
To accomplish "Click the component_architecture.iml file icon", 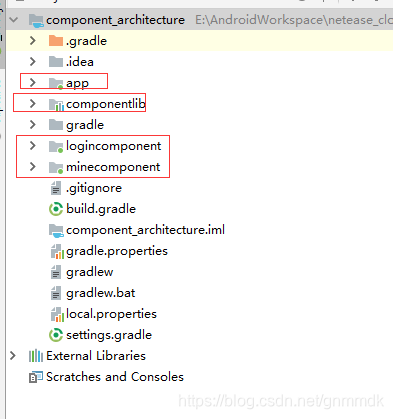I will (x=56, y=230).
